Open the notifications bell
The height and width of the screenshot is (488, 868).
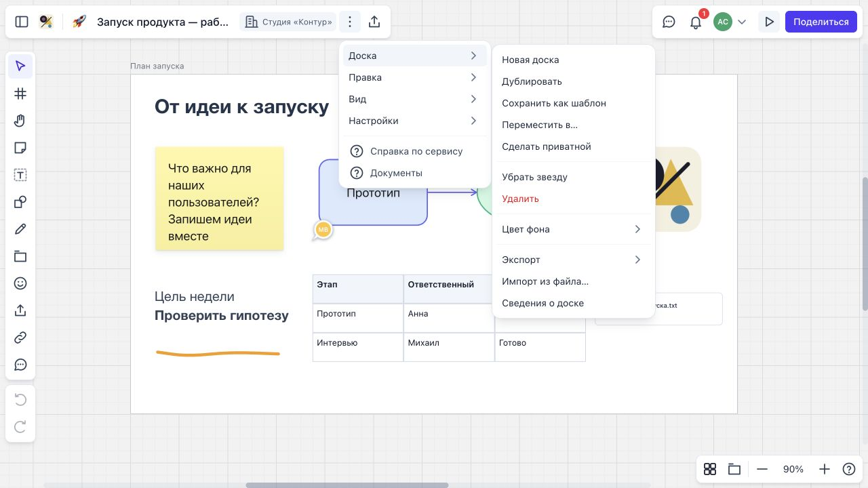[696, 22]
